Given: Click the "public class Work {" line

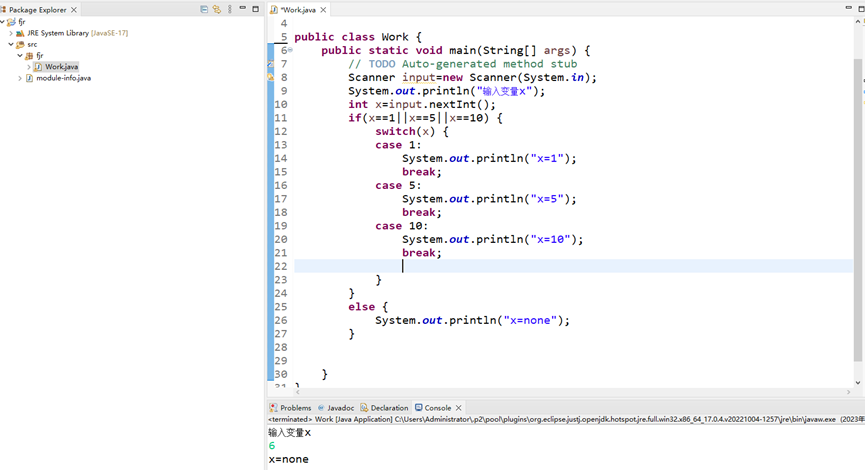Looking at the screenshot, I should tap(358, 37).
